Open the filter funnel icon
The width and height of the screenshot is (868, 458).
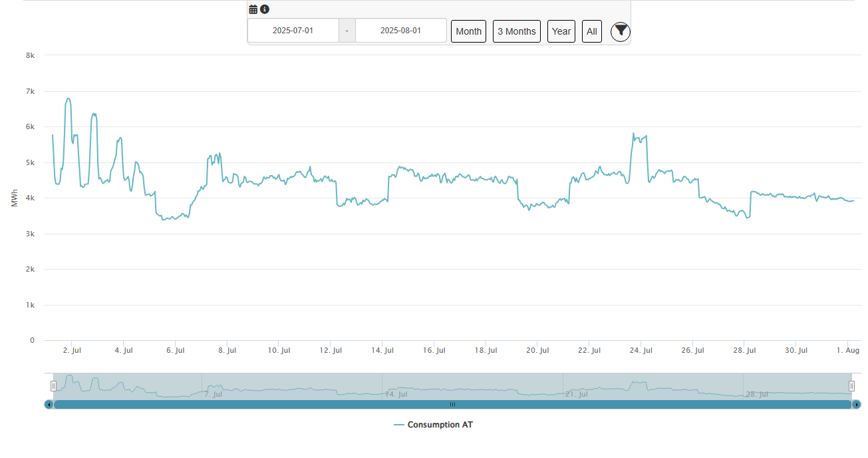[x=620, y=31]
